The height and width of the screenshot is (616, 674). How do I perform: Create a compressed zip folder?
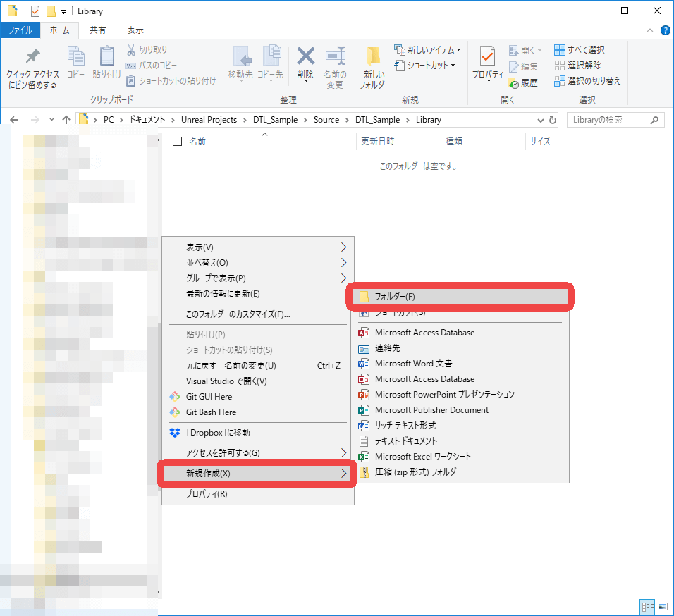tap(418, 472)
